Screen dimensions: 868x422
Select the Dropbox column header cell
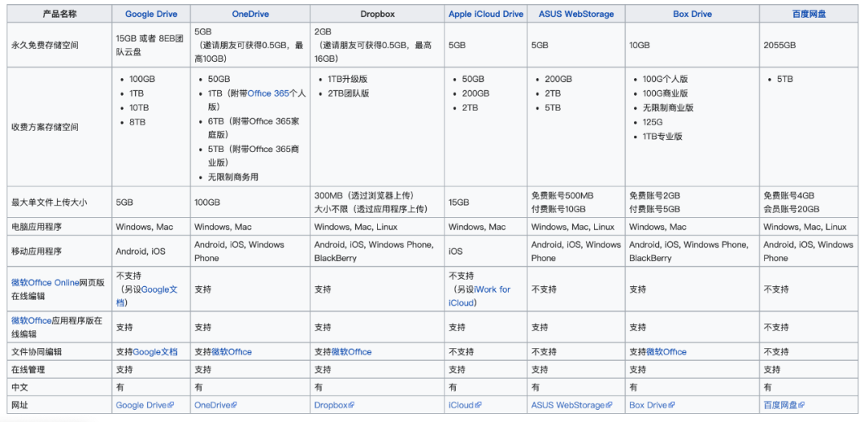(377, 14)
